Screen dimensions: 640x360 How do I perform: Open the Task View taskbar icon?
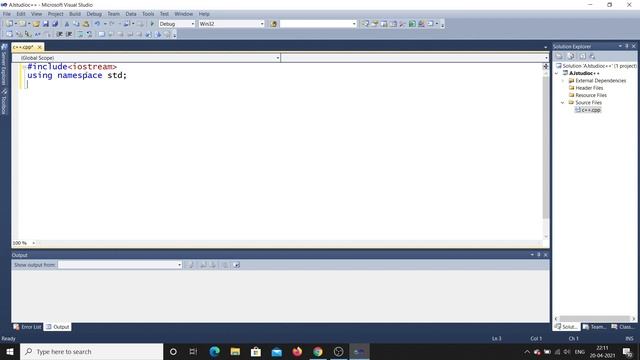pyautogui.click(x=193, y=351)
